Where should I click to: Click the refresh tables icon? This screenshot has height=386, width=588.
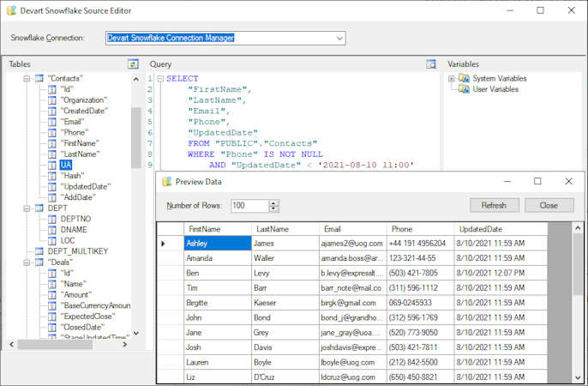pos(133,64)
